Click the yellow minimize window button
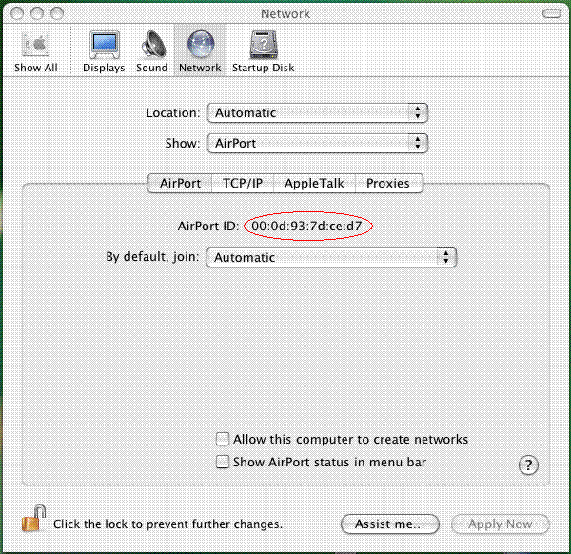571x554 pixels. pos(37,14)
